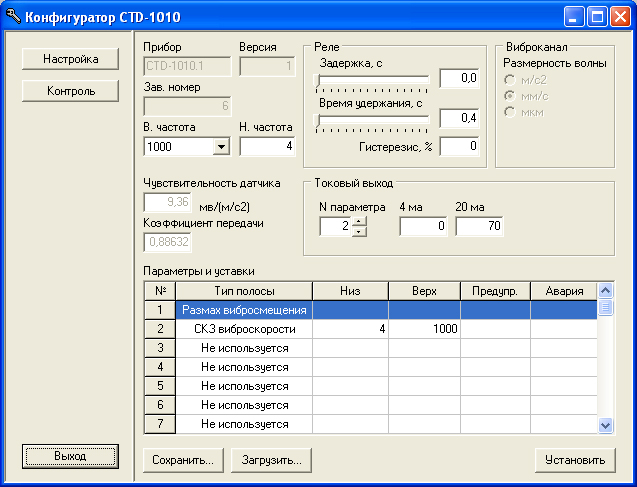
Task: Select the м/с2 radio button
Action: pos(511,79)
